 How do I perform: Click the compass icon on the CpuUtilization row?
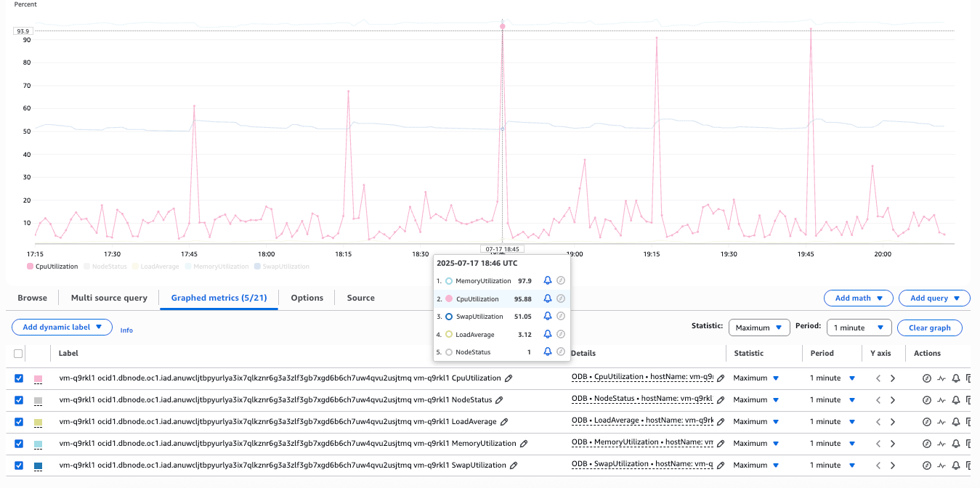click(x=927, y=378)
